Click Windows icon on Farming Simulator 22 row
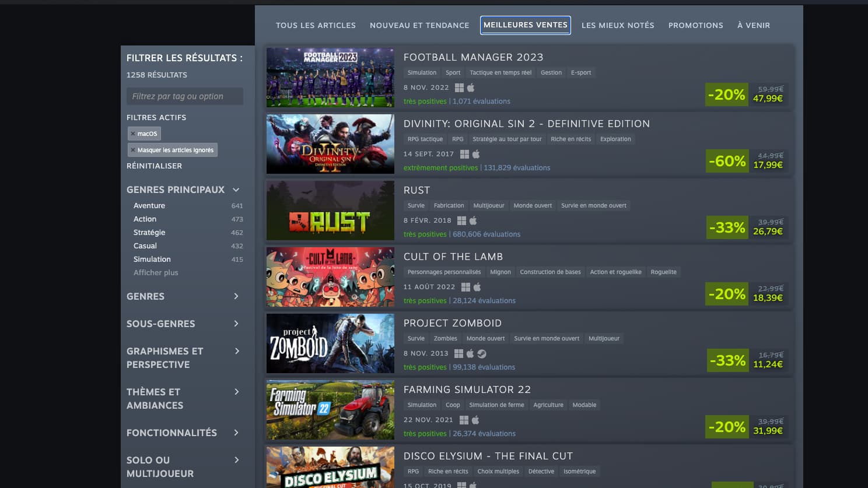This screenshot has width=868, height=488. click(464, 420)
